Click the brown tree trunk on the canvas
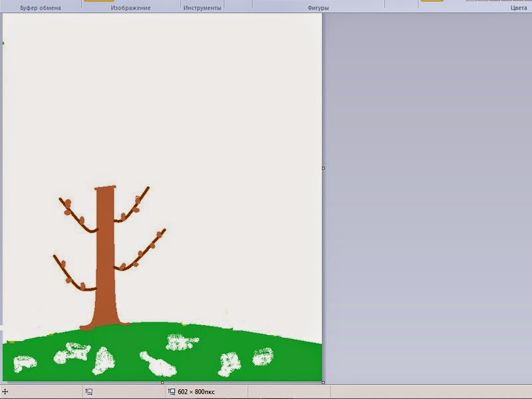 pos(105,258)
